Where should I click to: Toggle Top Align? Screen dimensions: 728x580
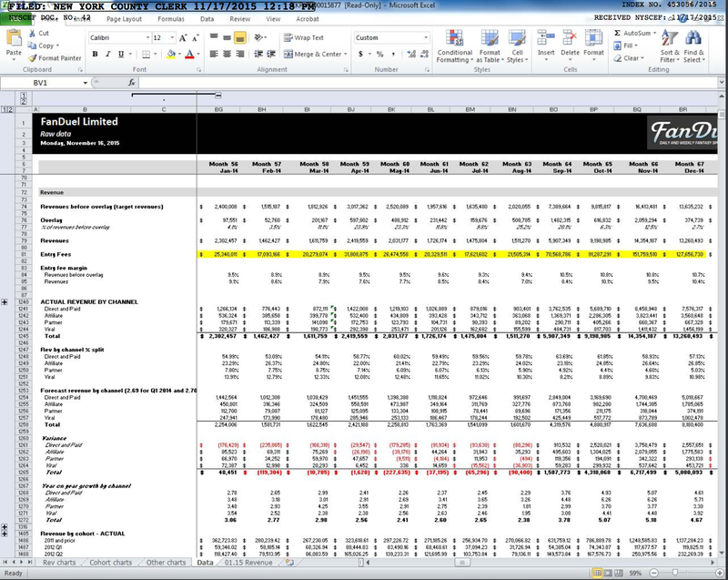(x=214, y=37)
